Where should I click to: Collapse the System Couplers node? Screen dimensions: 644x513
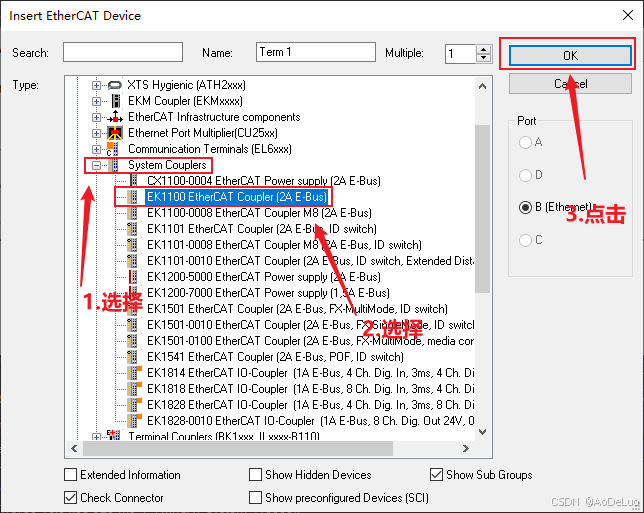pos(96,166)
